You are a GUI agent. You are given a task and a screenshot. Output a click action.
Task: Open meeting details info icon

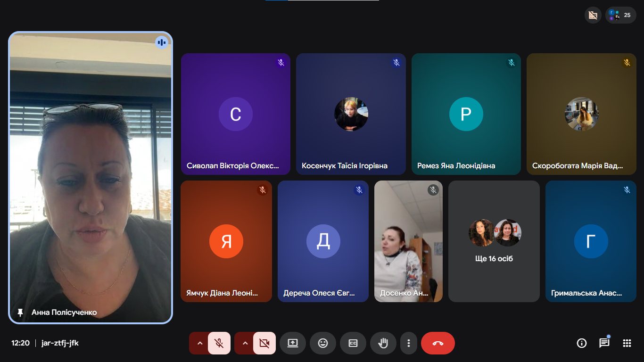(x=581, y=343)
